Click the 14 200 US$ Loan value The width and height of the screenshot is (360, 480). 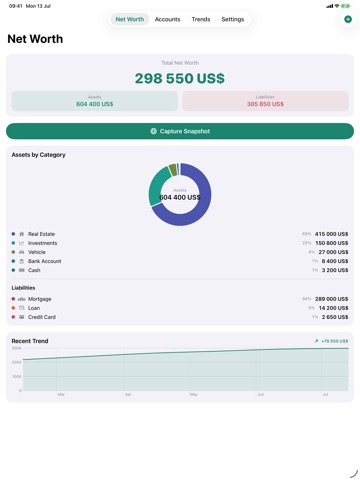[333, 308]
